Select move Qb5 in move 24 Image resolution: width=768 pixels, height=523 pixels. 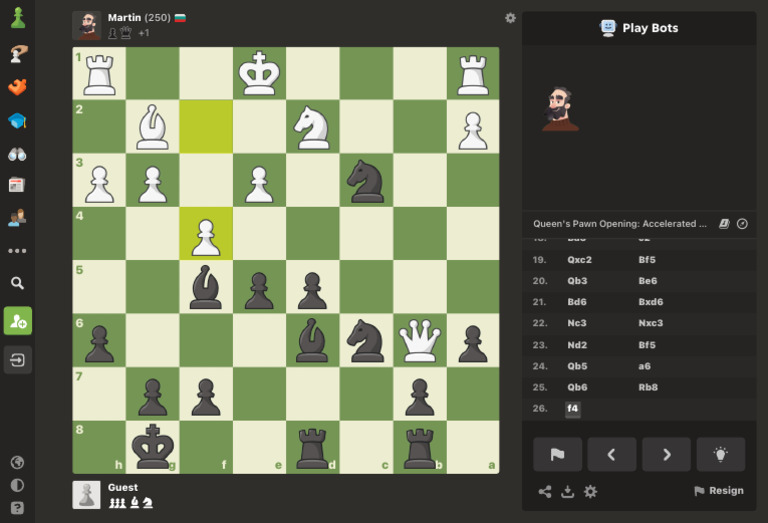coord(577,366)
